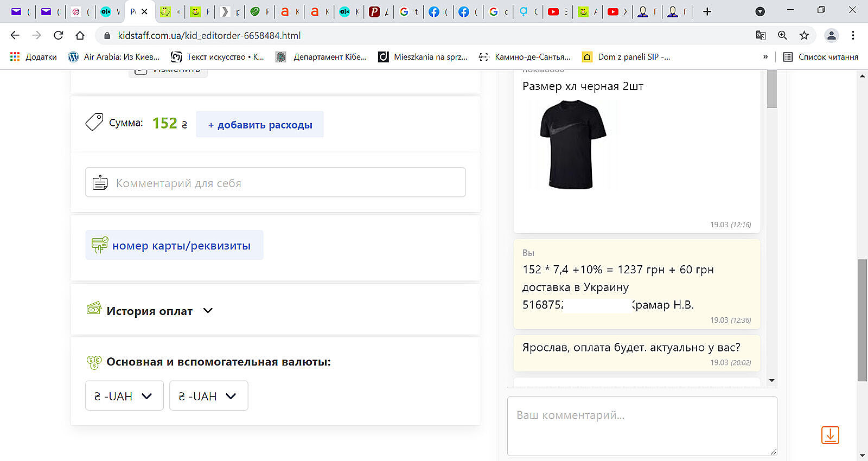Click the home page icon in toolbar
The width and height of the screenshot is (868, 461).
click(x=80, y=35)
